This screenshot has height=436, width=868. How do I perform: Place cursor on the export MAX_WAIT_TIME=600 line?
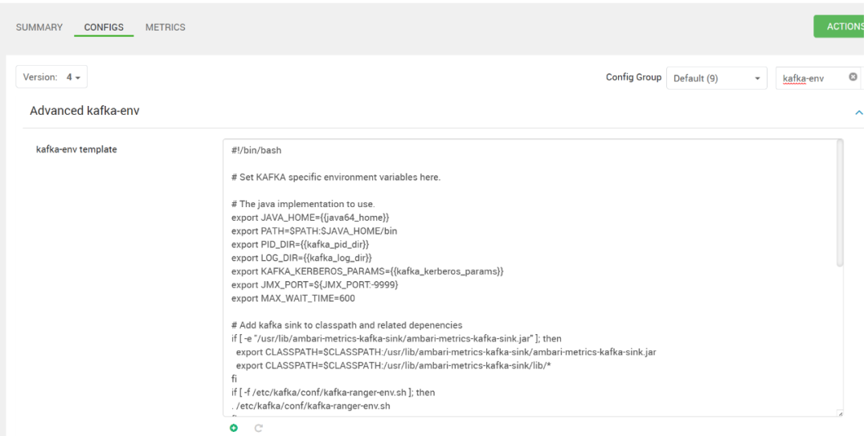[293, 298]
